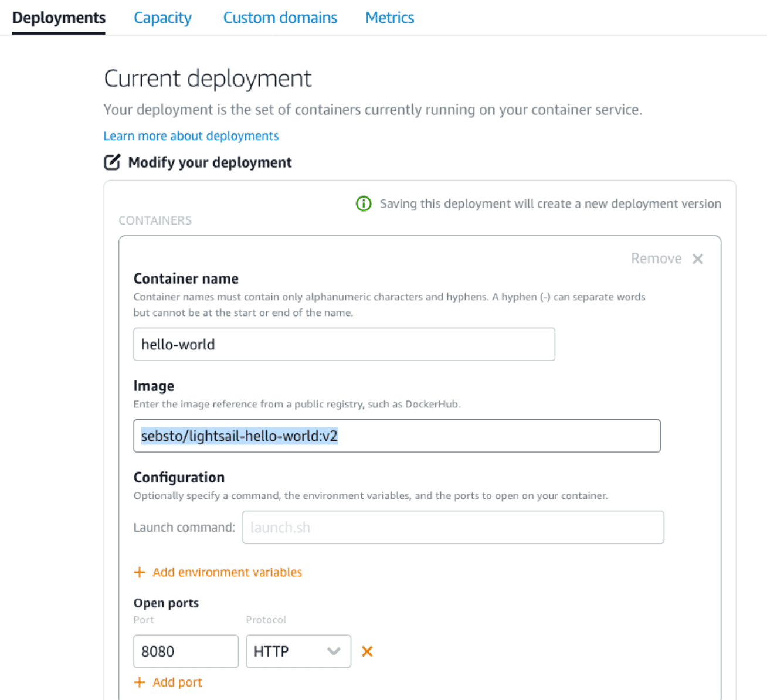
Task: Go to the Metrics tab
Action: click(389, 18)
